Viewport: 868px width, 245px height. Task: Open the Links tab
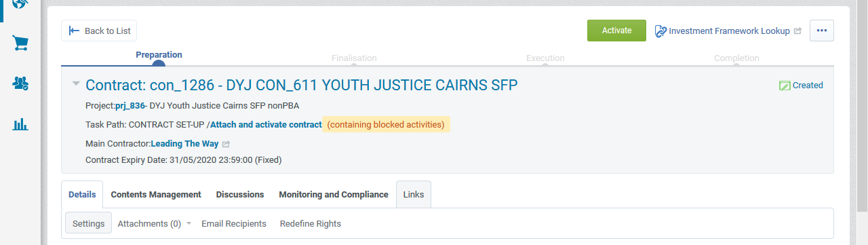point(414,194)
